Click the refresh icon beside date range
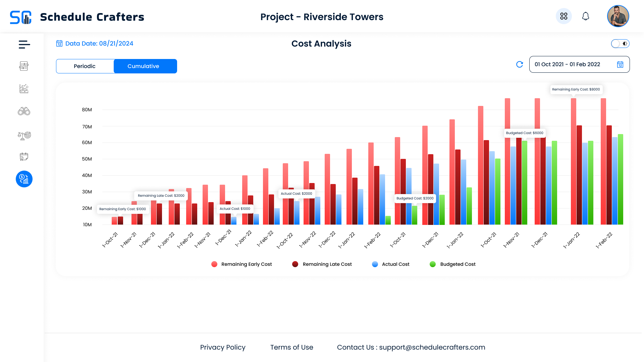644x362 pixels. coord(520,64)
